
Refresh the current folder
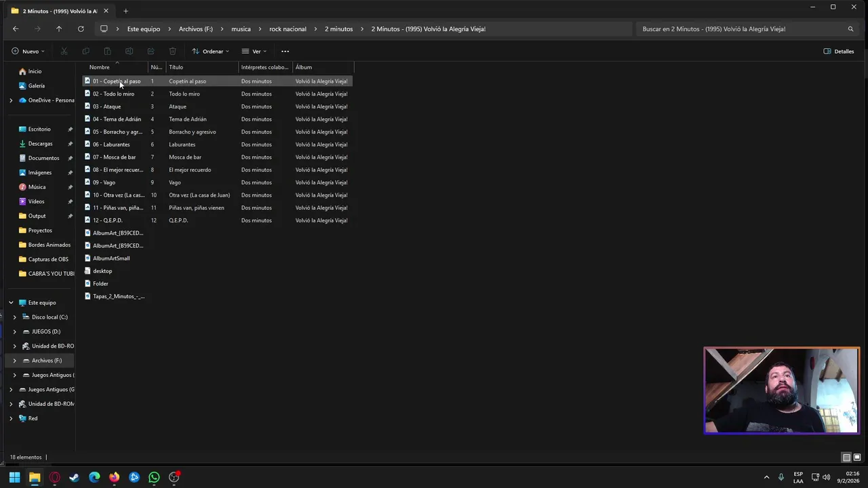pyautogui.click(x=81, y=29)
